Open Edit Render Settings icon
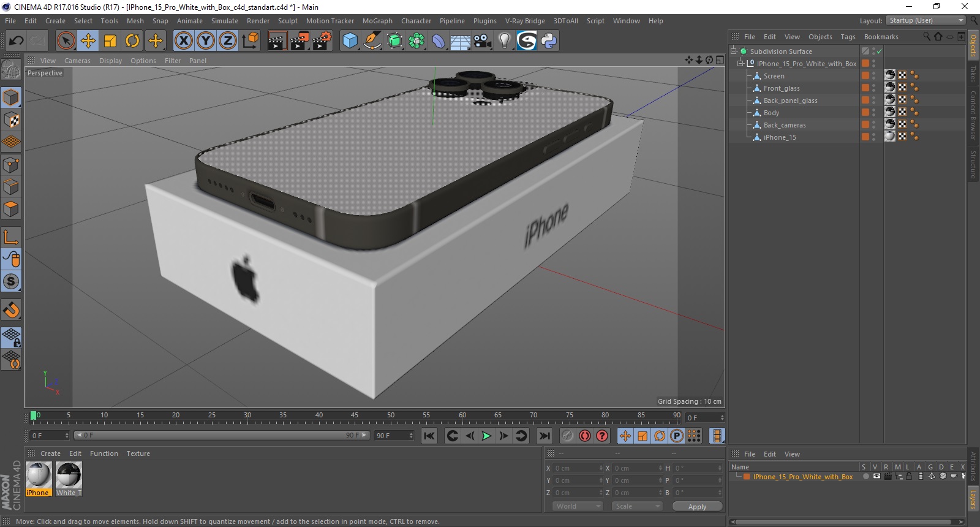Image resolution: width=980 pixels, height=527 pixels. [322, 41]
